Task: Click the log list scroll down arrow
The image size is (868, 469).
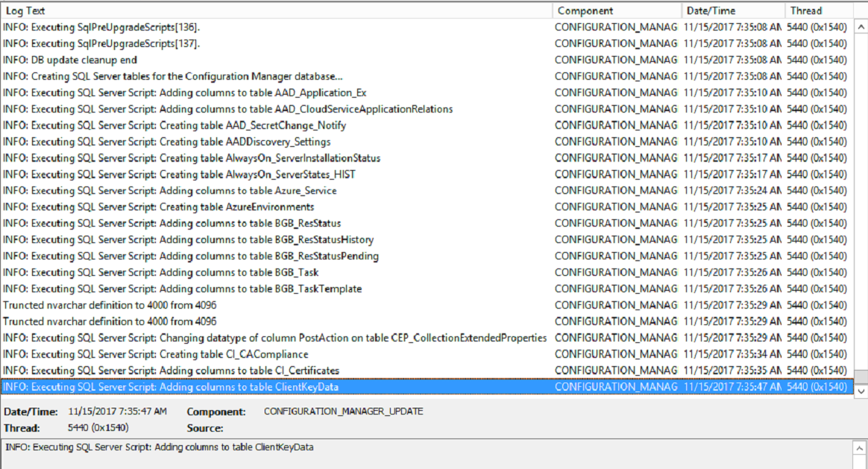Action: [x=861, y=391]
